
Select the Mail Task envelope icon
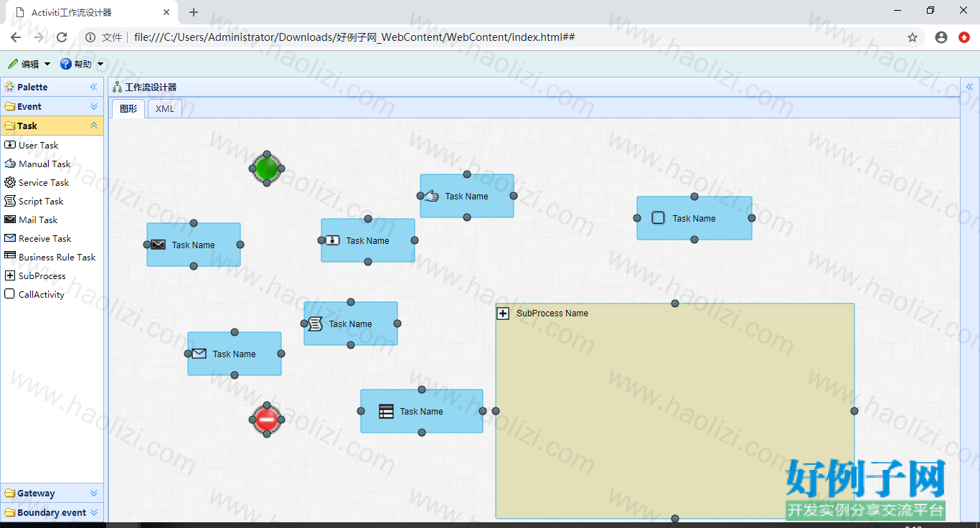pyautogui.click(x=10, y=220)
